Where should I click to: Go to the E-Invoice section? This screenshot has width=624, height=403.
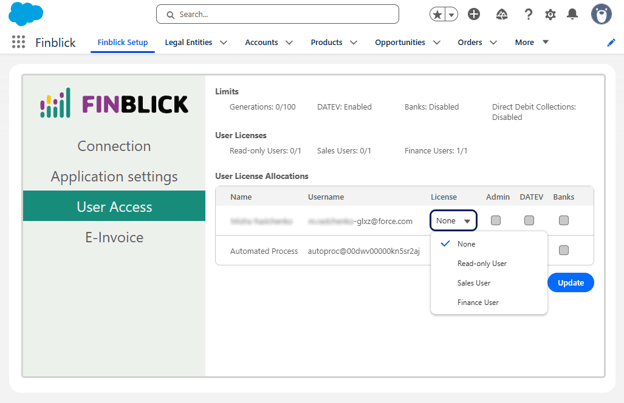click(x=114, y=237)
